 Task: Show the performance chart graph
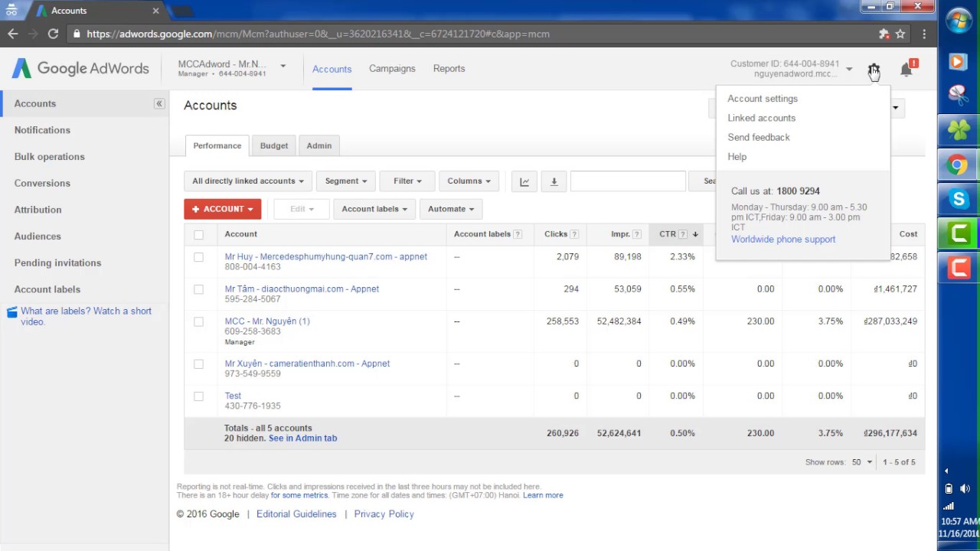(x=524, y=181)
